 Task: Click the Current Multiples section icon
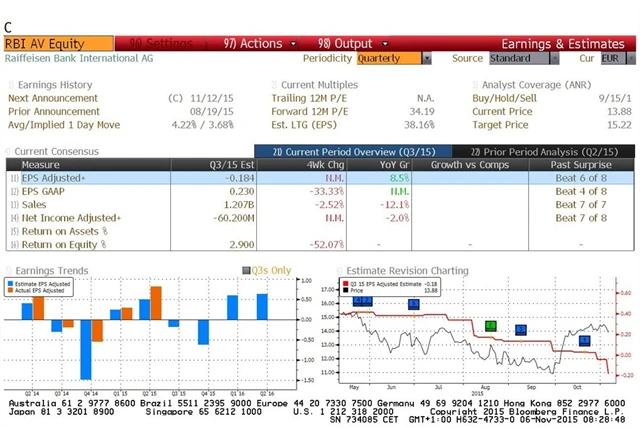click(x=275, y=85)
